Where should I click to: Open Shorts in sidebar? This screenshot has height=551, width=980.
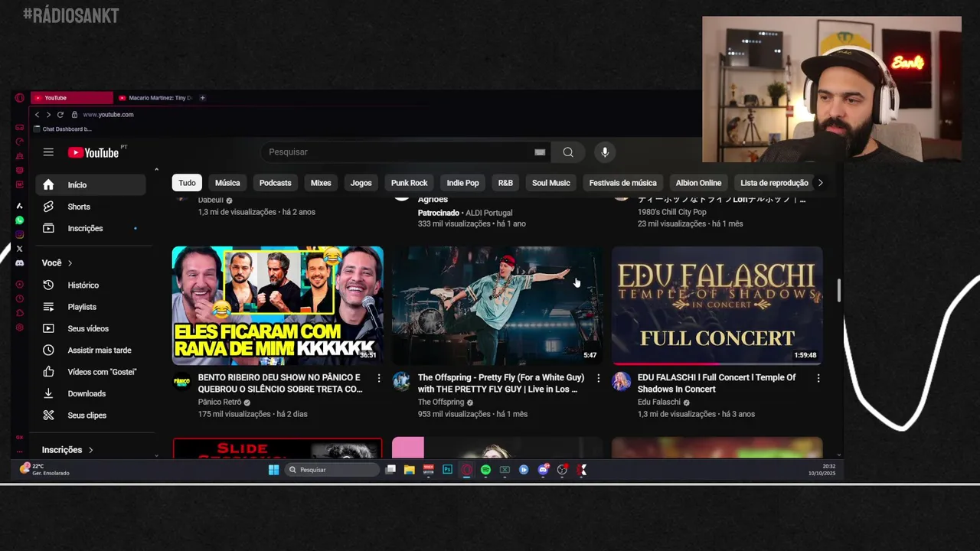(90, 207)
